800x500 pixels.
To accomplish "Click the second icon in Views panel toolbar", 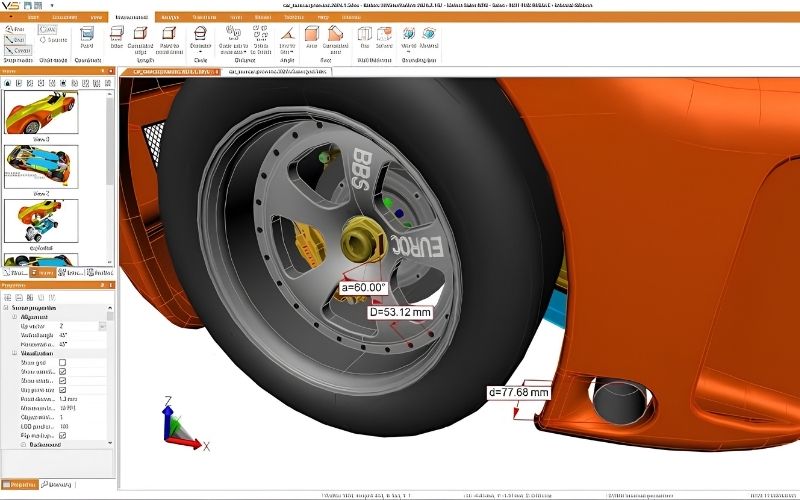I will pos(19,83).
